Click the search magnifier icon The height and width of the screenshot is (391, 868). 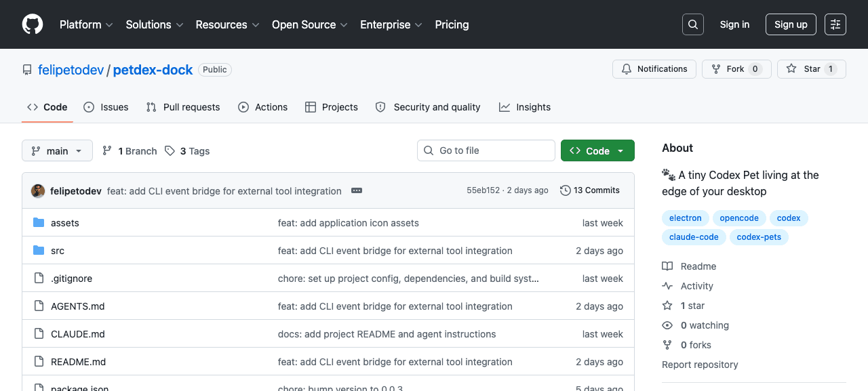pos(693,24)
